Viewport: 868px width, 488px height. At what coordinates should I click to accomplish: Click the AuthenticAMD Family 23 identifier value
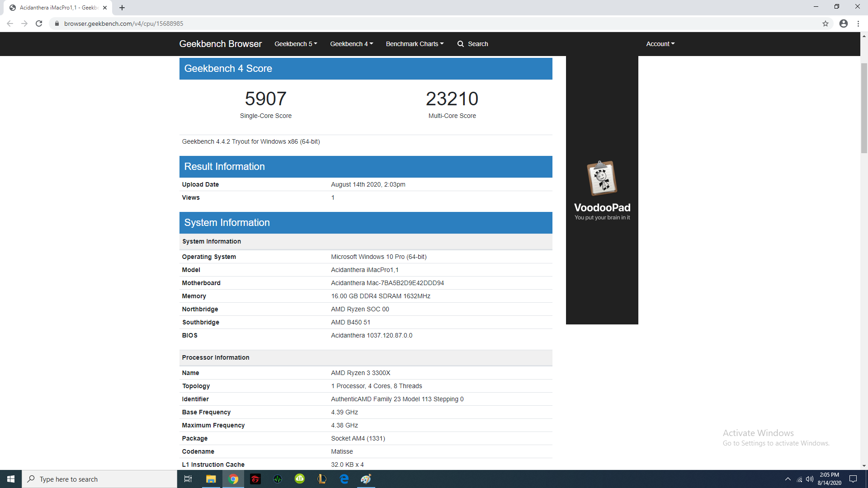click(397, 399)
